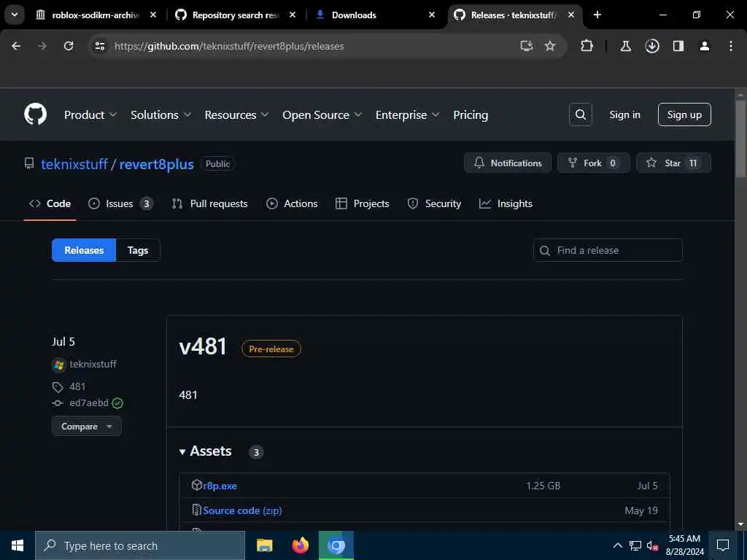Fork the repository with Fork button
This screenshot has width=747, height=560.
coord(593,163)
